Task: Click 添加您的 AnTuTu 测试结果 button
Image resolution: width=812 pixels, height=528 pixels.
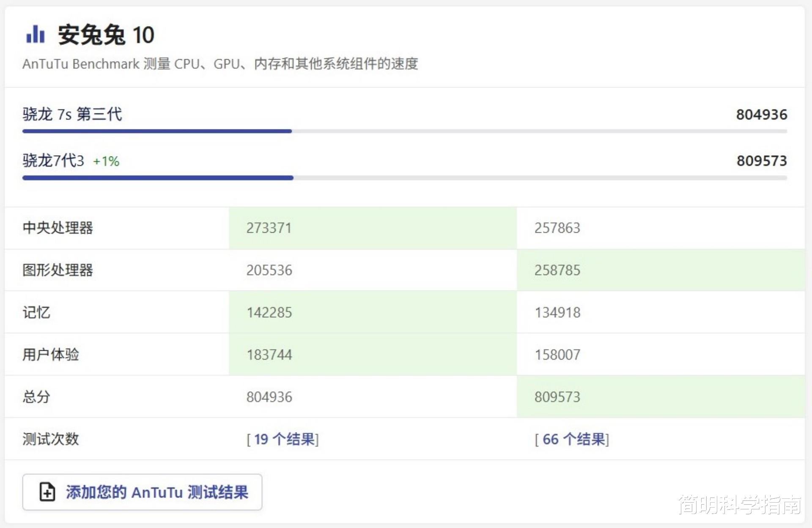Action: pyautogui.click(x=142, y=492)
